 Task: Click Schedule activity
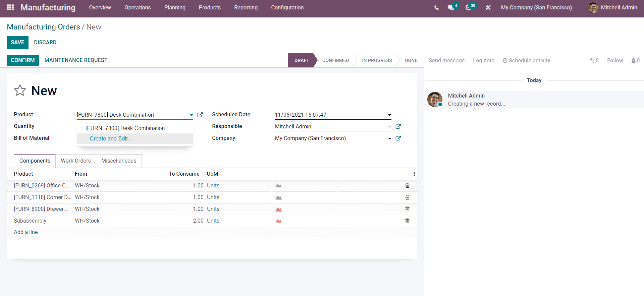526,60
